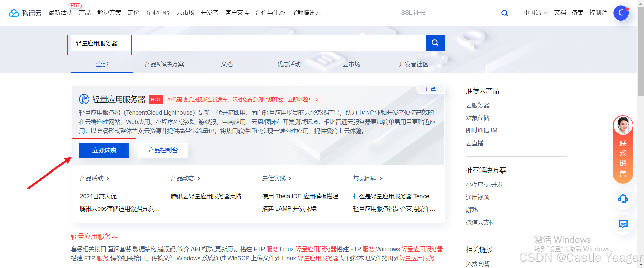The width and height of the screenshot is (644, 268).
Task: Expand the 中国站 region dropdown
Action: point(535,13)
